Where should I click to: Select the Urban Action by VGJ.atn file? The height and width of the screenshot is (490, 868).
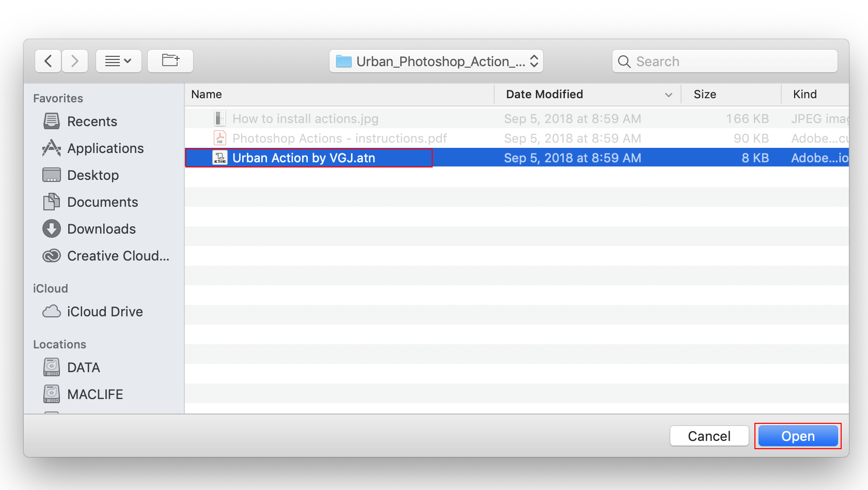click(304, 158)
